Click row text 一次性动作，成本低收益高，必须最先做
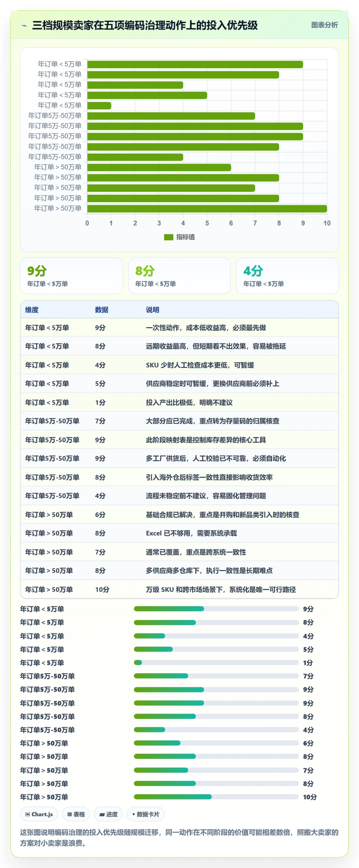The width and height of the screenshot is (359, 868). click(x=206, y=328)
